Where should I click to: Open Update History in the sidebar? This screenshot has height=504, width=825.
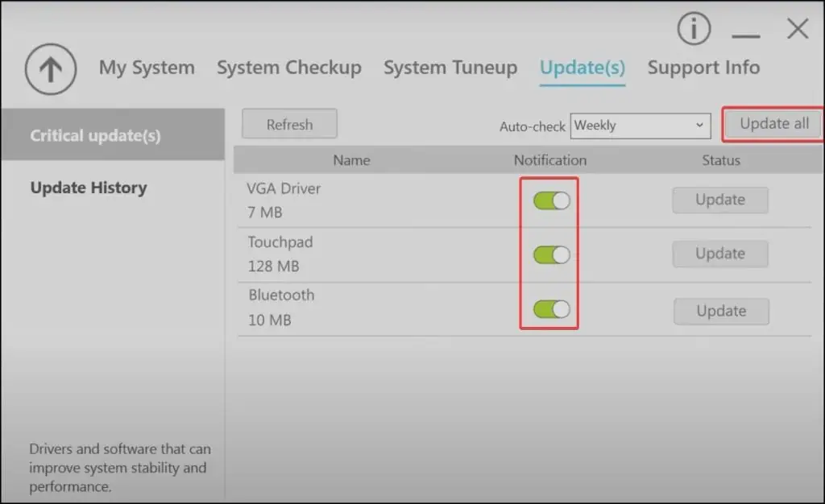pyautogui.click(x=89, y=188)
